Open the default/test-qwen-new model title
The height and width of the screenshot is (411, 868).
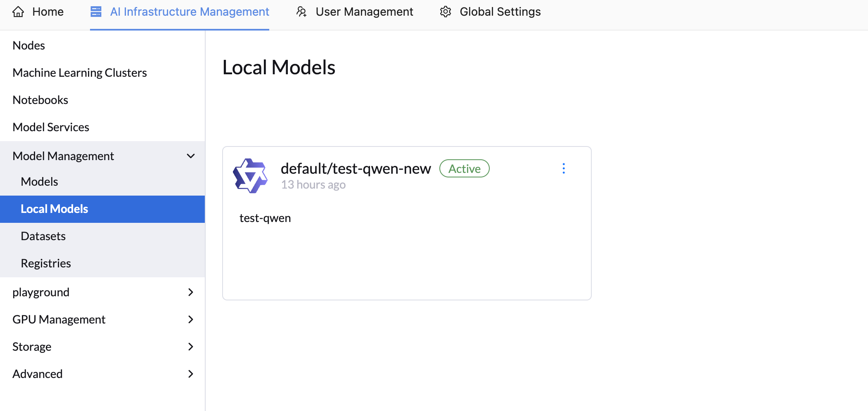point(356,168)
